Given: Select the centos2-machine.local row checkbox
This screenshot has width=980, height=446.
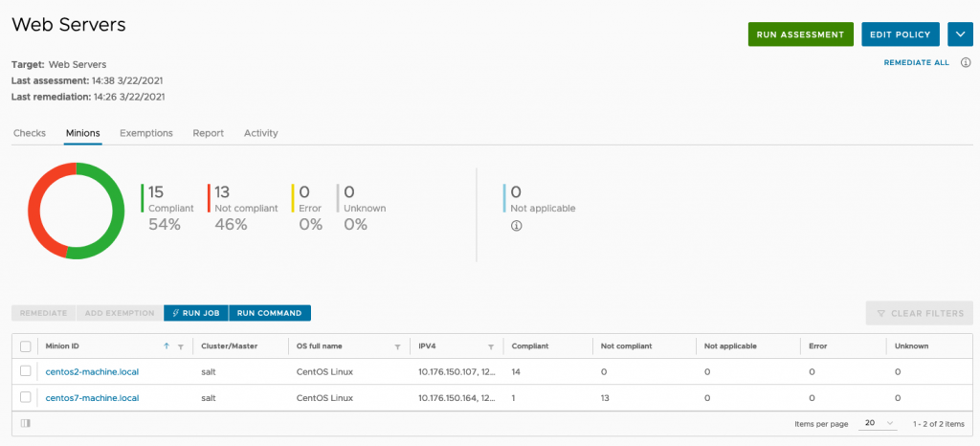Looking at the screenshot, I should [26, 371].
